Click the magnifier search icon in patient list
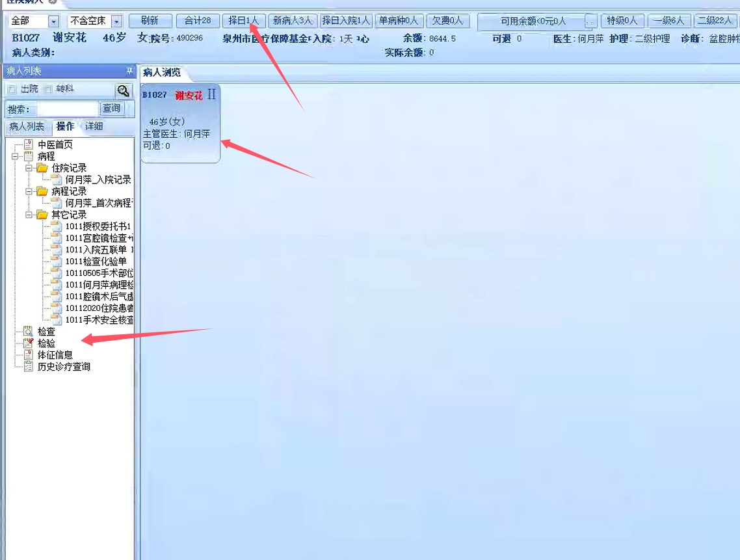The height and width of the screenshot is (560, 740). click(123, 90)
